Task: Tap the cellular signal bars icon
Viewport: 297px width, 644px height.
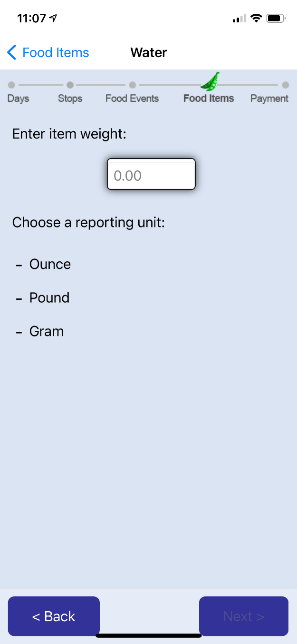Action: (239, 19)
